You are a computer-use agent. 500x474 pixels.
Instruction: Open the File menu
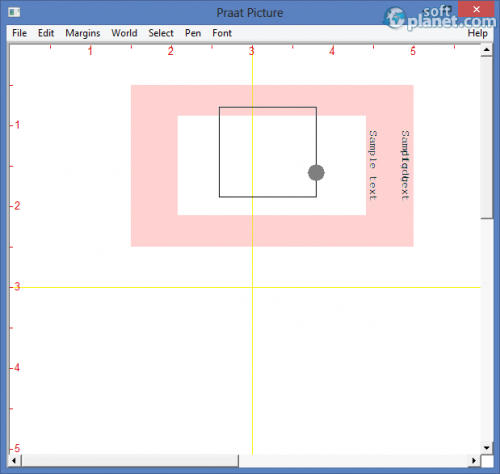[19, 33]
